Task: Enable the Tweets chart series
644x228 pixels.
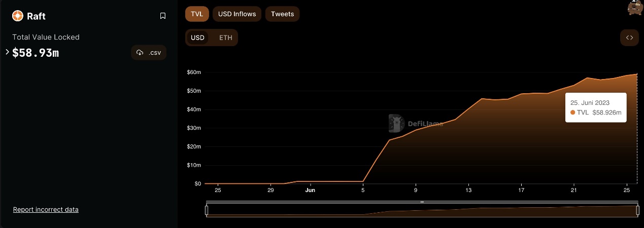Action: (x=282, y=14)
